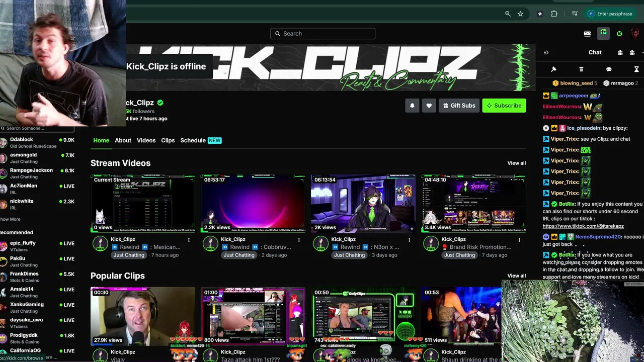Open asmongold channel in sidebar
Screen dimensions: 644x362
click(x=38, y=158)
